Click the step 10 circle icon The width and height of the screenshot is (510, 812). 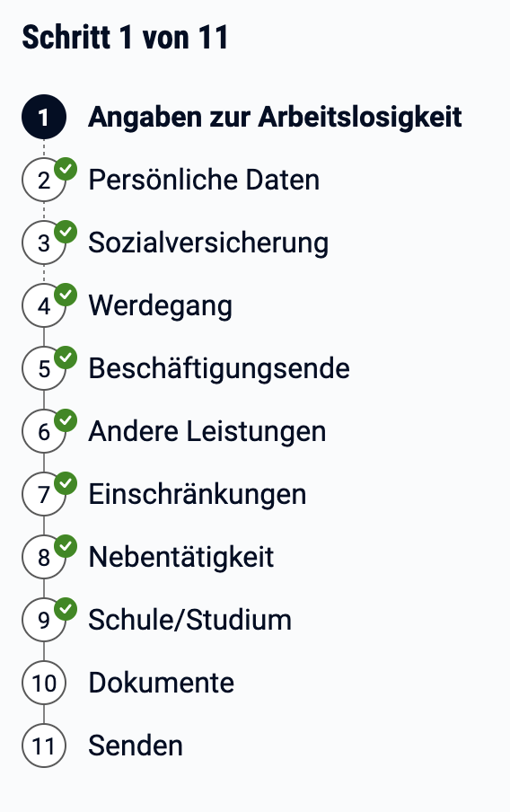44,683
